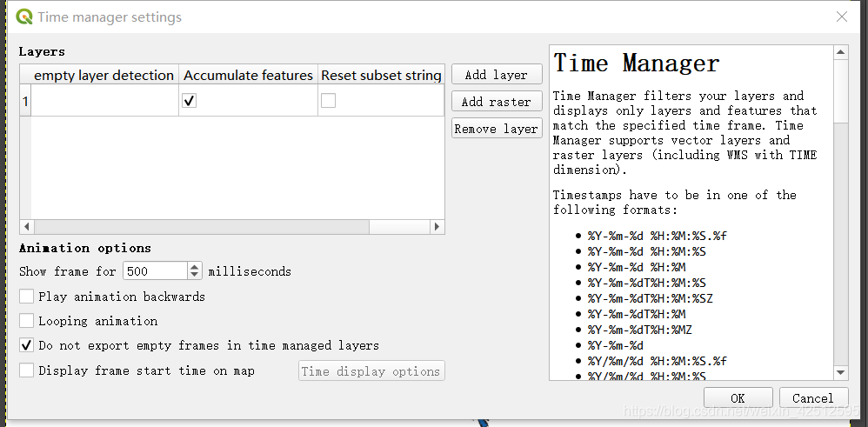Click the %Y-%m-%dT%H:%M:%SZ format line
Image resolution: width=868 pixels, height=427 pixels.
pos(650,299)
